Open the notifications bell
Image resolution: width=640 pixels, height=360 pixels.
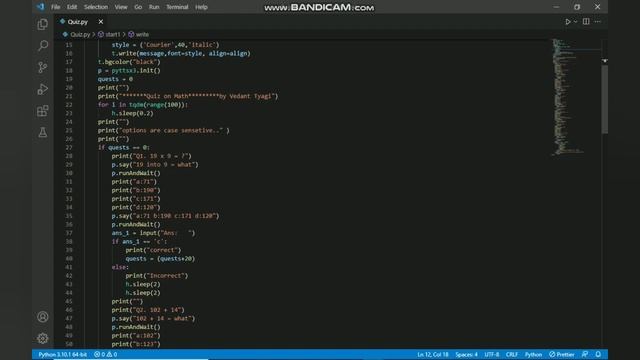tap(598, 354)
